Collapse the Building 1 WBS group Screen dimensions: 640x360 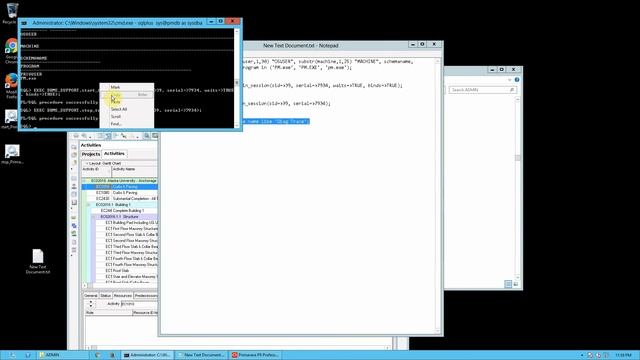tap(89, 204)
